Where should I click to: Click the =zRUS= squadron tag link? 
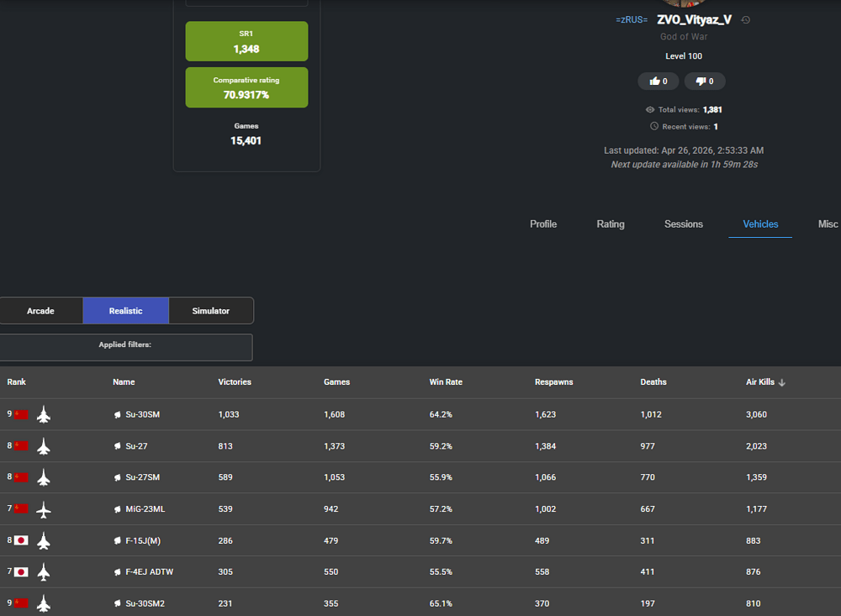(632, 20)
